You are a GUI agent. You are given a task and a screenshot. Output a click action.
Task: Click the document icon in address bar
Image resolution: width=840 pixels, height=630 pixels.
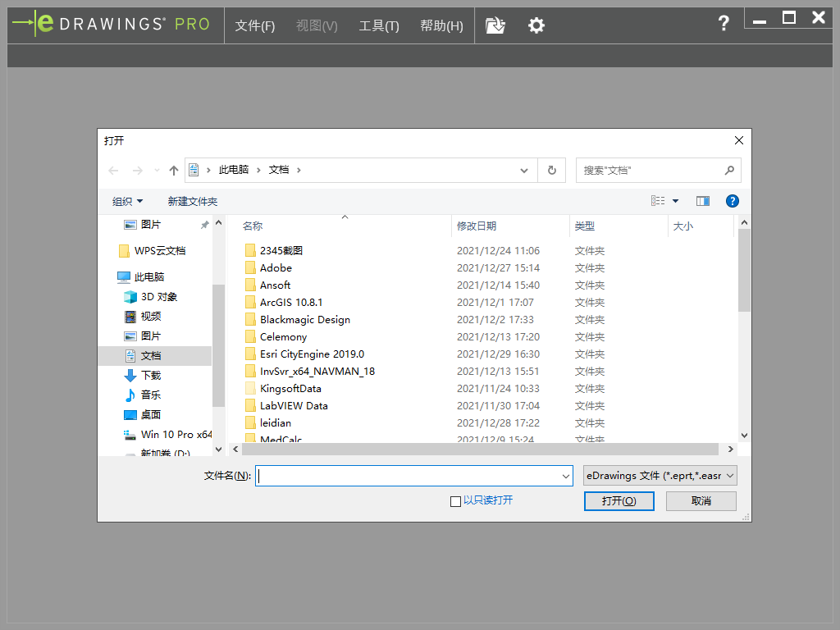194,170
